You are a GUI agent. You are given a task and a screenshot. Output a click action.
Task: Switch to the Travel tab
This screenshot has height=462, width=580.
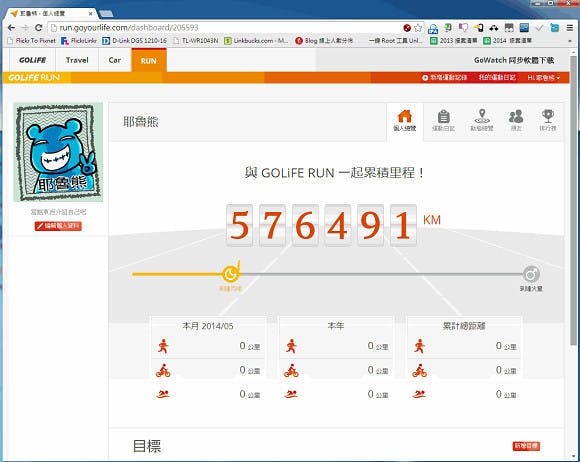pos(77,60)
